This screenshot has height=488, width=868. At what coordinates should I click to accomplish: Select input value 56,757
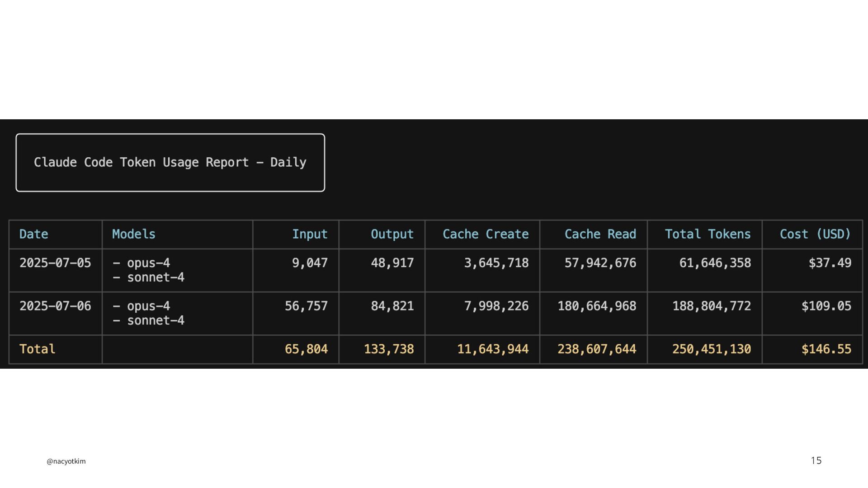pyautogui.click(x=306, y=306)
